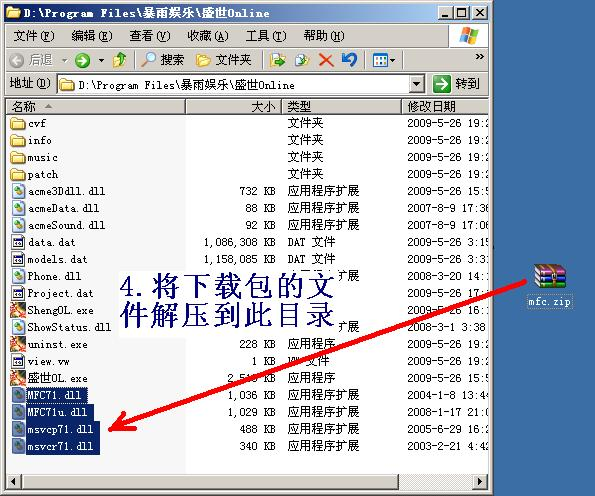
Task: Click the 转到 Go button
Action: coord(457,83)
